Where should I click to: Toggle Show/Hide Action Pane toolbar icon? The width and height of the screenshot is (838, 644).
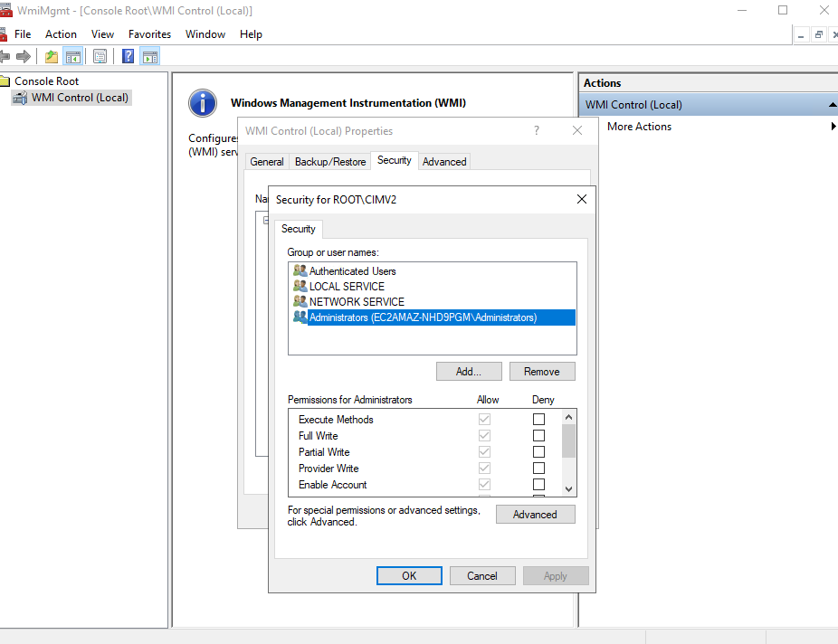tap(150, 57)
